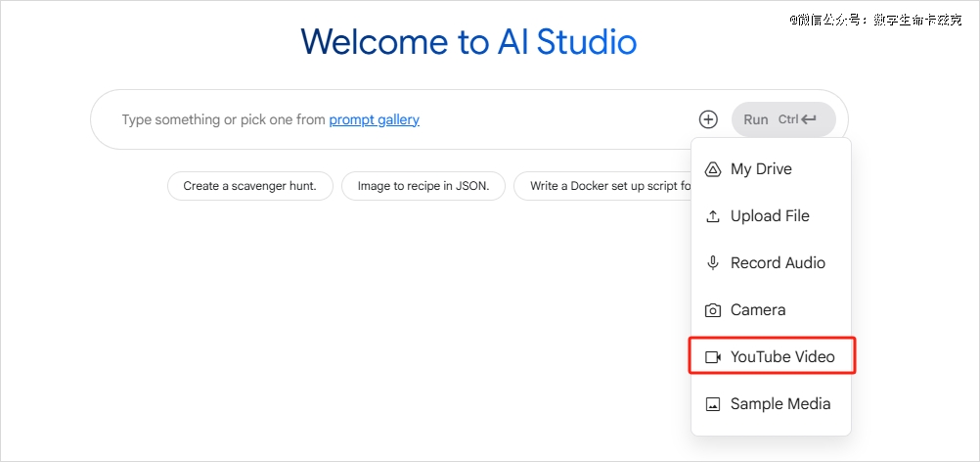
Task: Choose Upload File menu entry
Action: click(x=771, y=216)
